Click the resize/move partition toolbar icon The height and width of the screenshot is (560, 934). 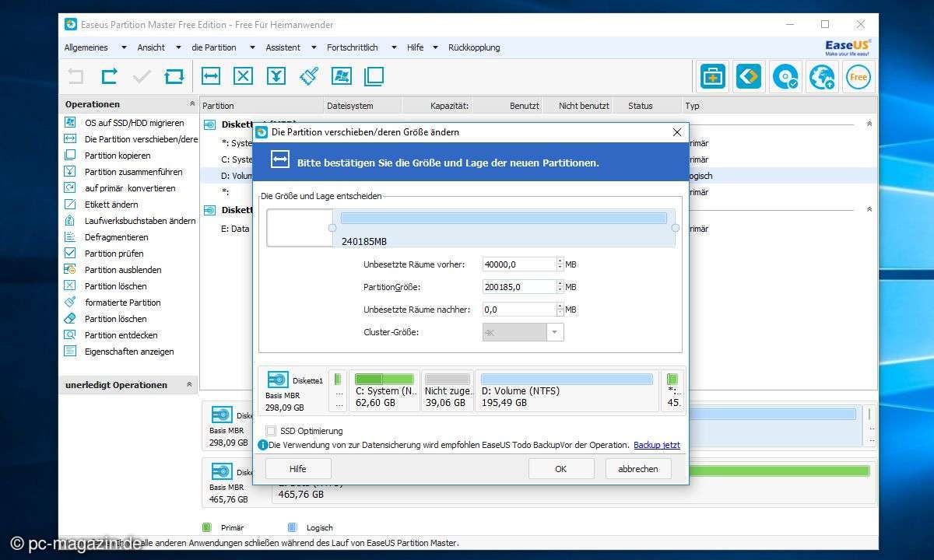211,76
